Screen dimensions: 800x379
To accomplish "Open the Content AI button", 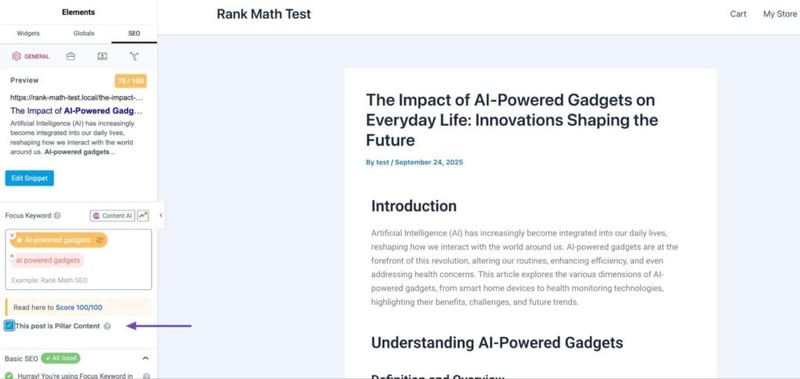I will click(x=112, y=216).
